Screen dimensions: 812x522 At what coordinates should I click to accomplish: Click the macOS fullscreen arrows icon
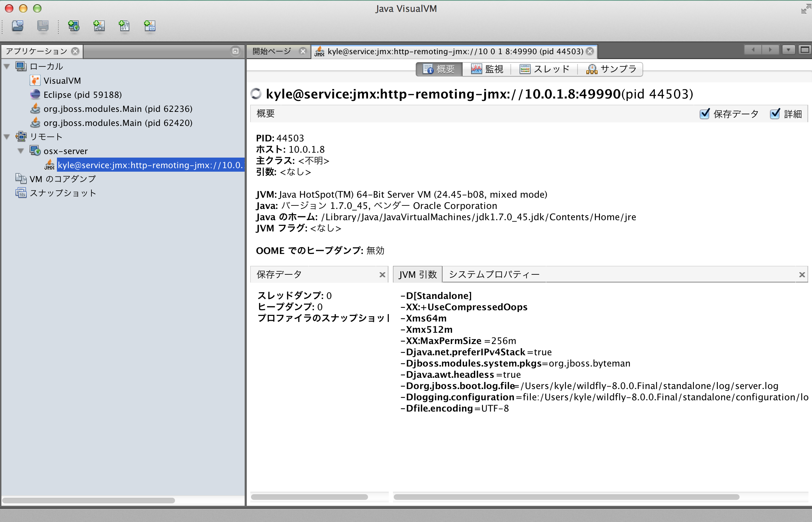805,9
